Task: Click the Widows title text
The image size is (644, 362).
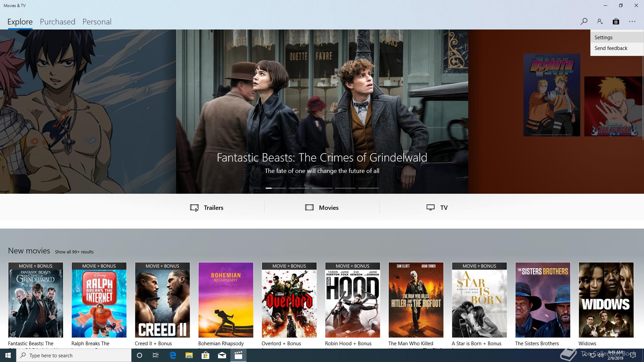Action: [x=587, y=344]
